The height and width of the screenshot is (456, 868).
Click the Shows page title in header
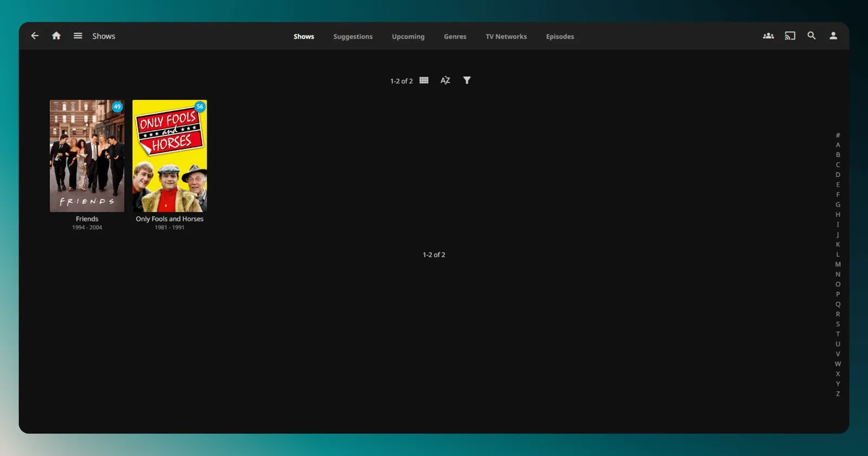104,36
